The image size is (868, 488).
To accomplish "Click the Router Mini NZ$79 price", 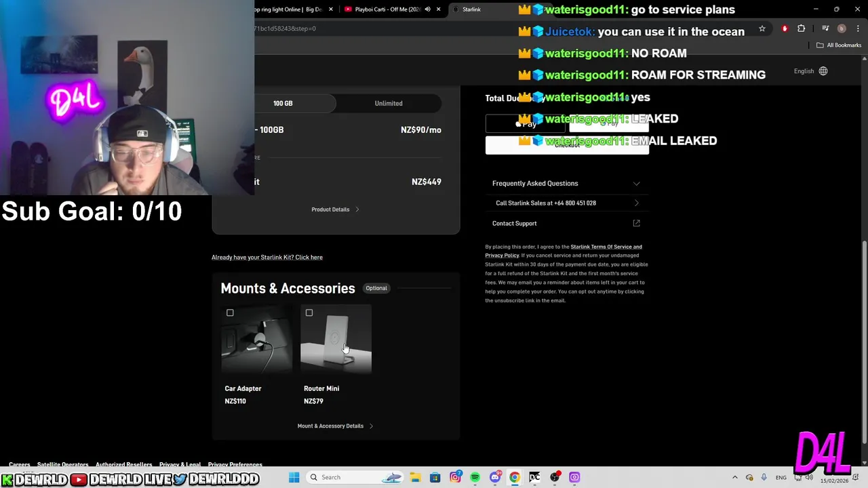I will pos(313,401).
